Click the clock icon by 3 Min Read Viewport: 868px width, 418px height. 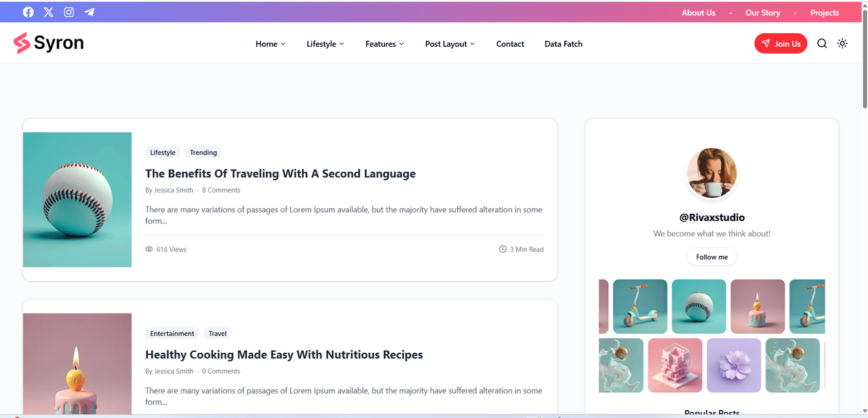point(502,249)
